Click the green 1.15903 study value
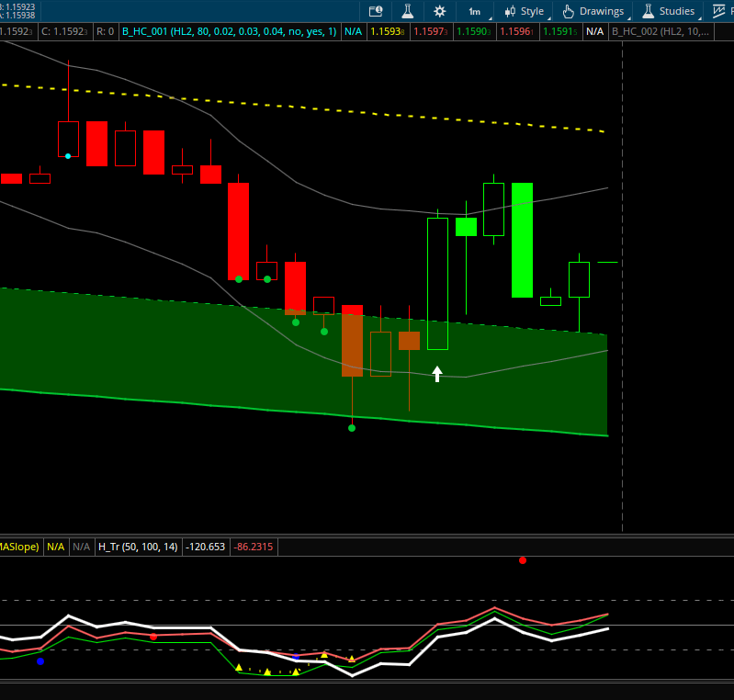The height and width of the screenshot is (700, 734). pos(474,31)
